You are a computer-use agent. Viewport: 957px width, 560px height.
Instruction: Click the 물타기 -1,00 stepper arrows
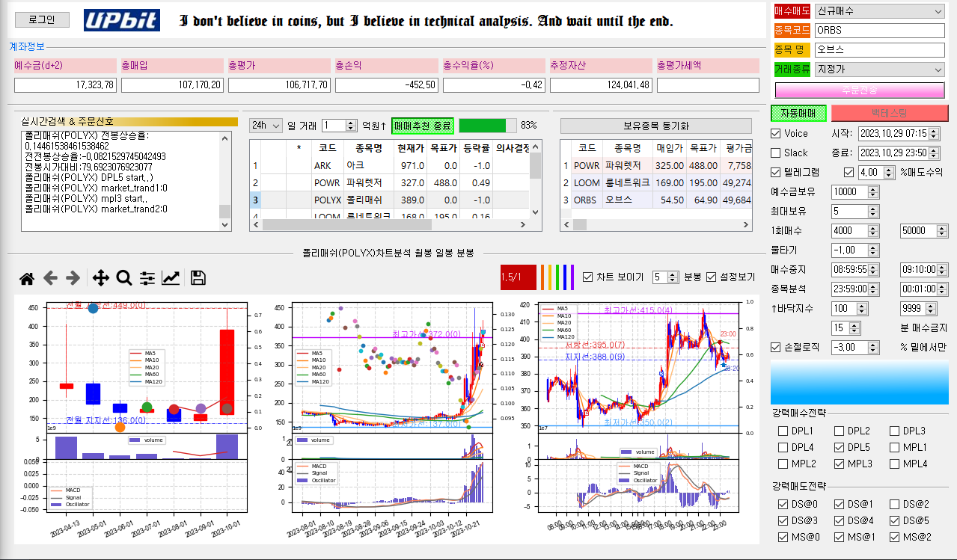pyautogui.click(x=875, y=250)
